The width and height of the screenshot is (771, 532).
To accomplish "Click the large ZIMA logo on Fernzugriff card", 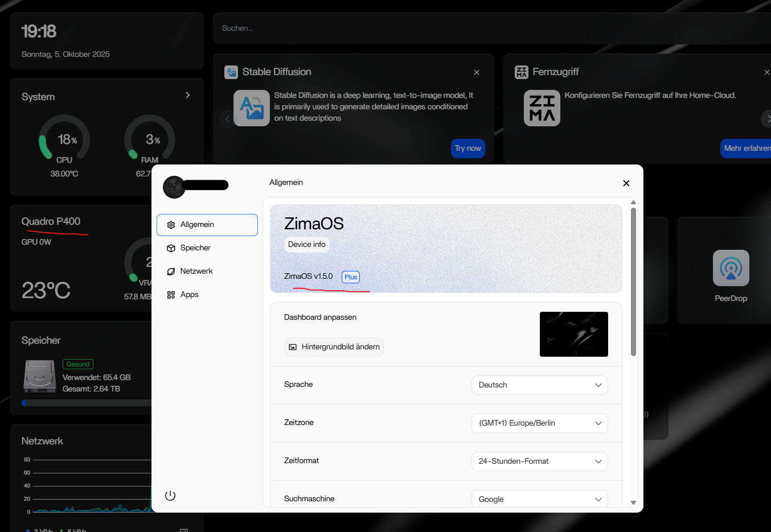I will click(542, 108).
